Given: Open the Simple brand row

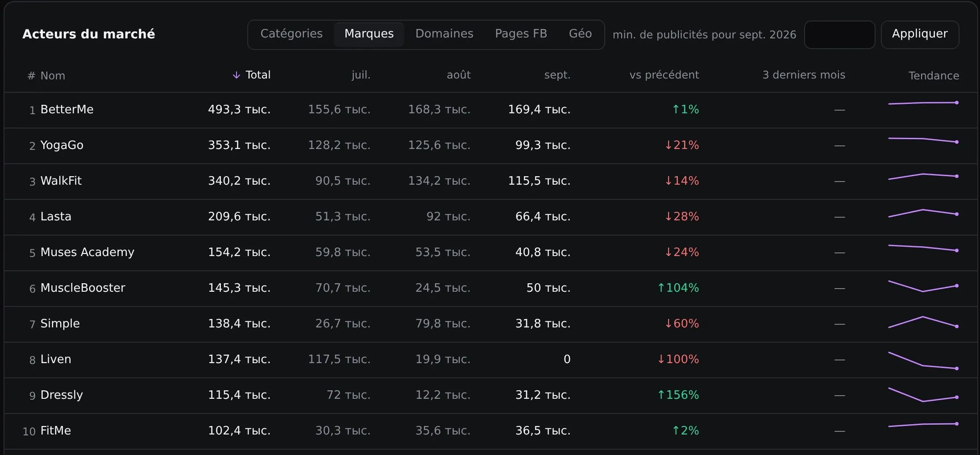Looking at the screenshot, I should click(x=491, y=324).
